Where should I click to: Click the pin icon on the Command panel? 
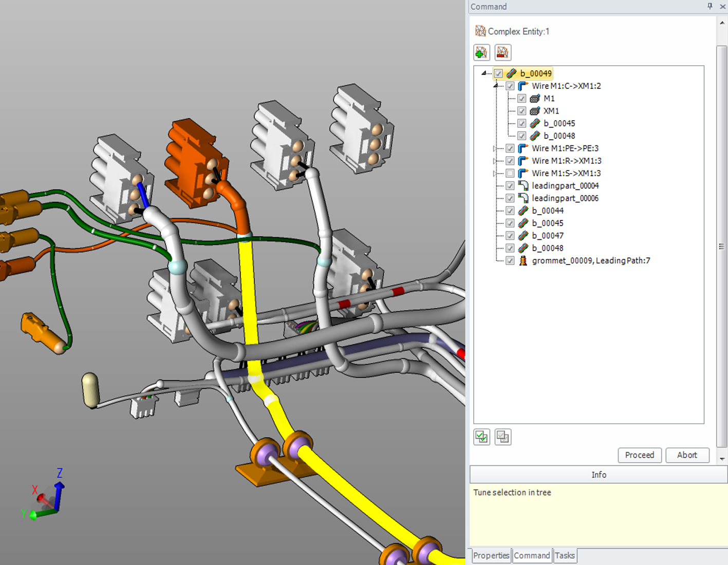709,6
